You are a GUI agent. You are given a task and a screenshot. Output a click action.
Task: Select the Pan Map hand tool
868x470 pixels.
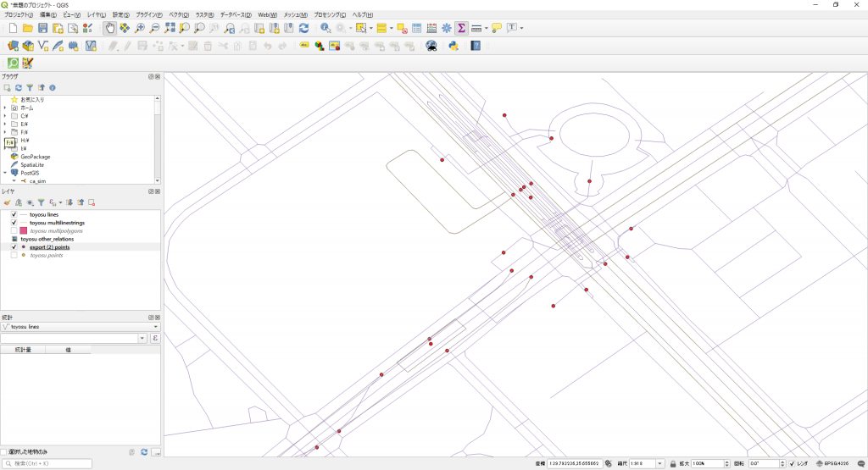pyautogui.click(x=110, y=28)
